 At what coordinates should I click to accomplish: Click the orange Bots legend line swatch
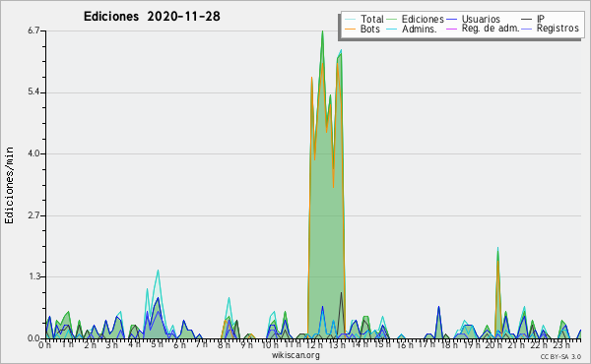(350, 29)
